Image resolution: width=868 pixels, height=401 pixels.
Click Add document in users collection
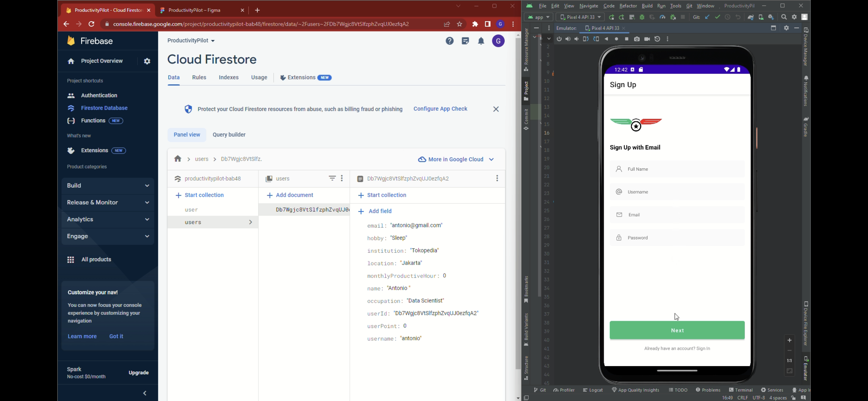pyautogui.click(x=290, y=195)
